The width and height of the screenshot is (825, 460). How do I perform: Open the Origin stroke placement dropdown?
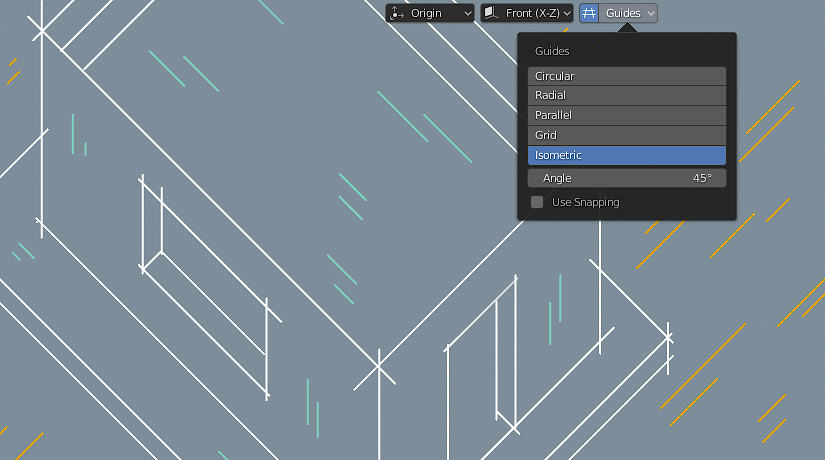pyautogui.click(x=431, y=13)
